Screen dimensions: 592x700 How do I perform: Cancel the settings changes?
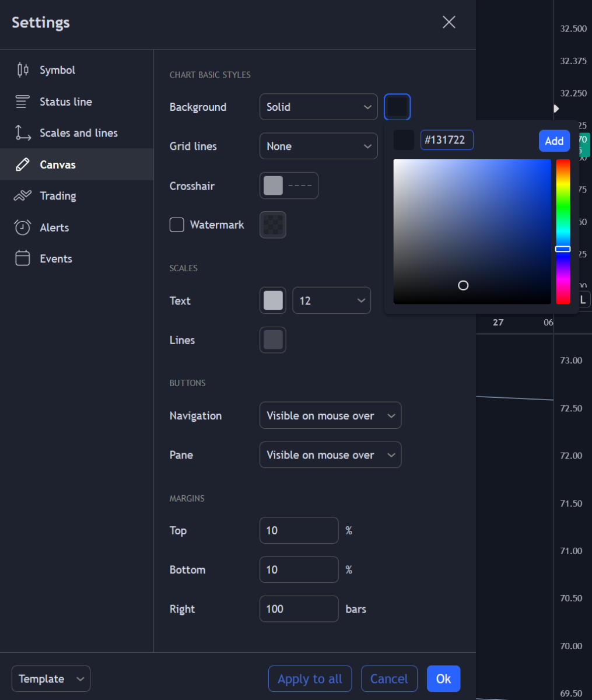click(x=390, y=678)
